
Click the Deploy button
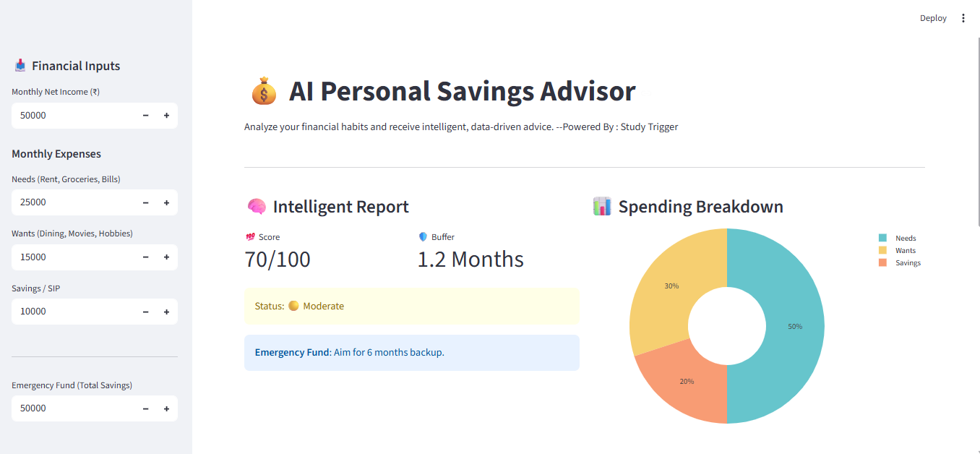[933, 18]
